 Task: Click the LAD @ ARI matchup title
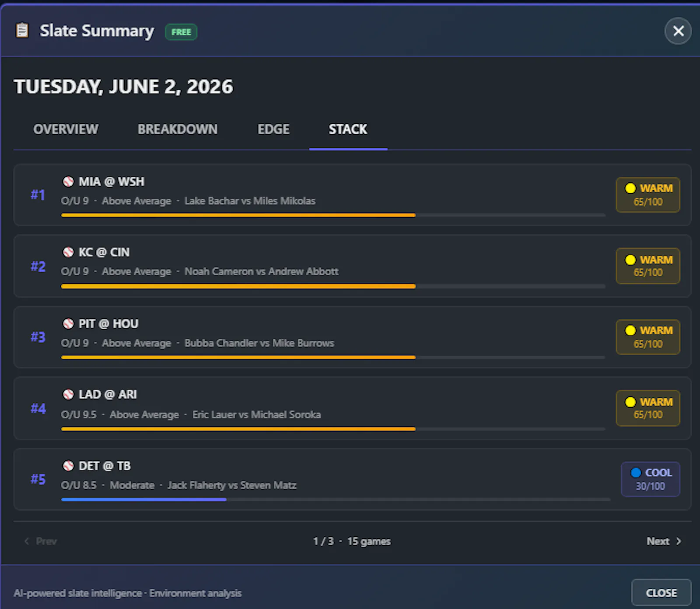point(108,394)
